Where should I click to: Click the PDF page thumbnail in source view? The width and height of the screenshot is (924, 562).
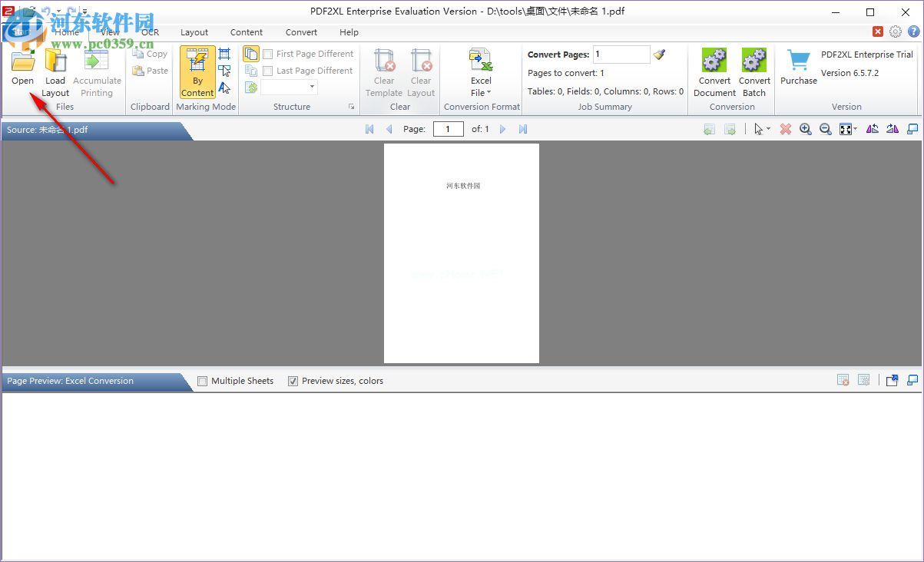click(462, 253)
